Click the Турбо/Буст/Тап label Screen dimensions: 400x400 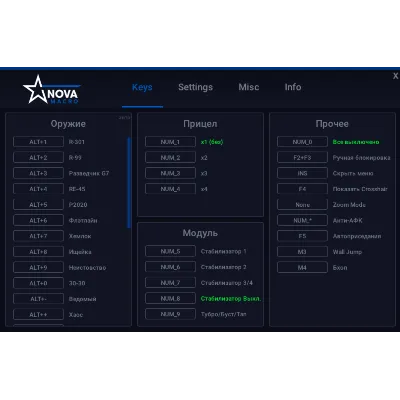coord(223,314)
